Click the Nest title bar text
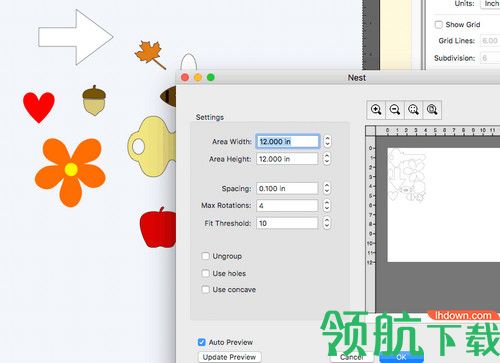This screenshot has height=363, width=500. click(x=357, y=78)
